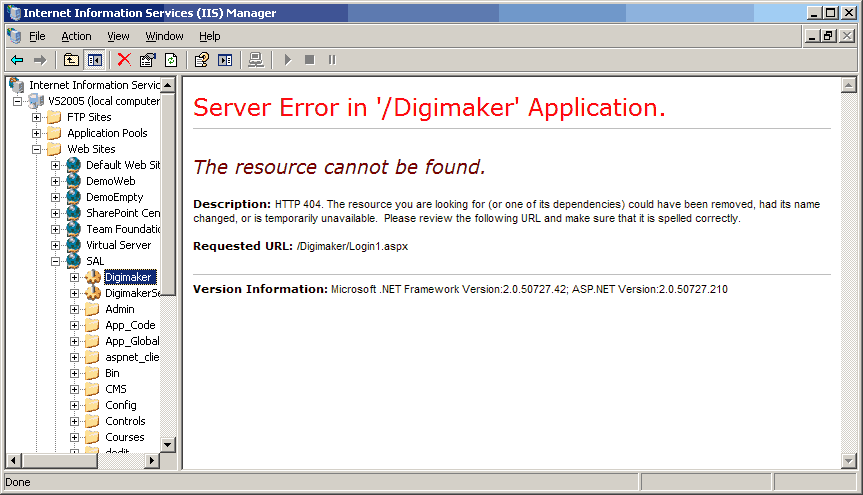Expand the DemoEmpty site node
The image size is (863, 495).
tap(56, 197)
